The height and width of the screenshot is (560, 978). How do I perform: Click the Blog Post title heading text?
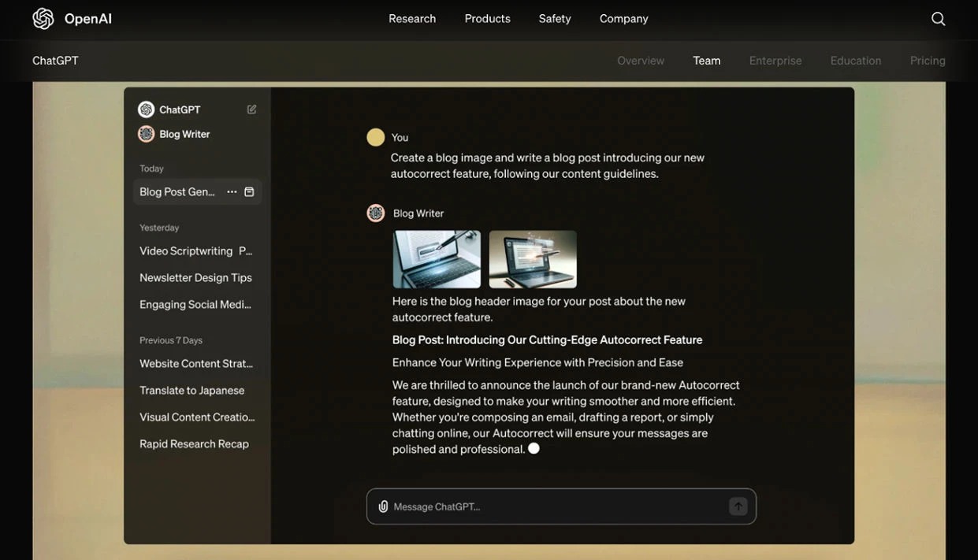pyautogui.click(x=547, y=340)
